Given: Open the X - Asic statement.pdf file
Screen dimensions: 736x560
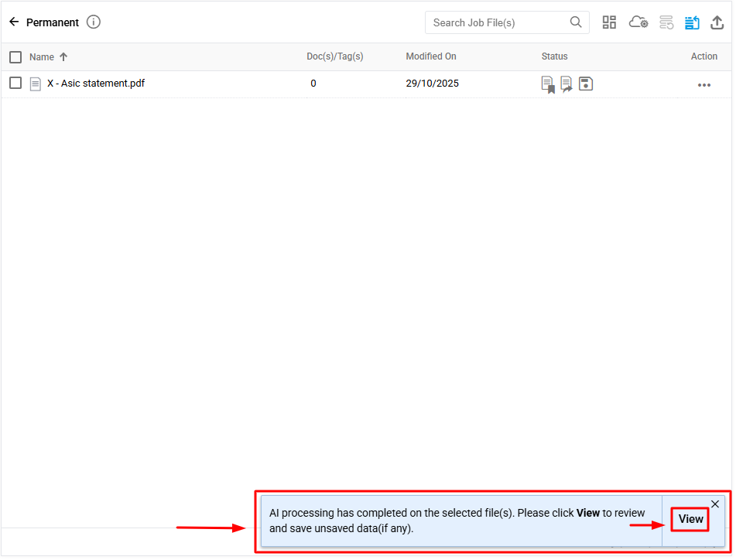Looking at the screenshot, I should coord(95,84).
